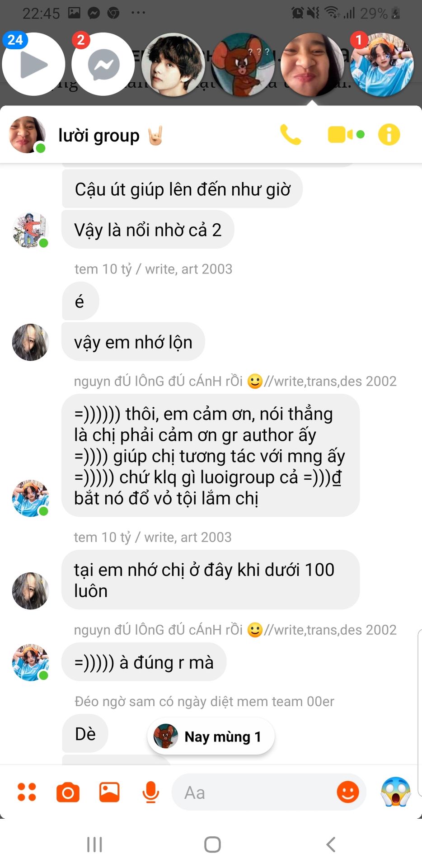Viewport: 422px width, 868px height.
Task: Open the dark-haired boy portrait chat head
Action: pyautogui.click(x=173, y=64)
